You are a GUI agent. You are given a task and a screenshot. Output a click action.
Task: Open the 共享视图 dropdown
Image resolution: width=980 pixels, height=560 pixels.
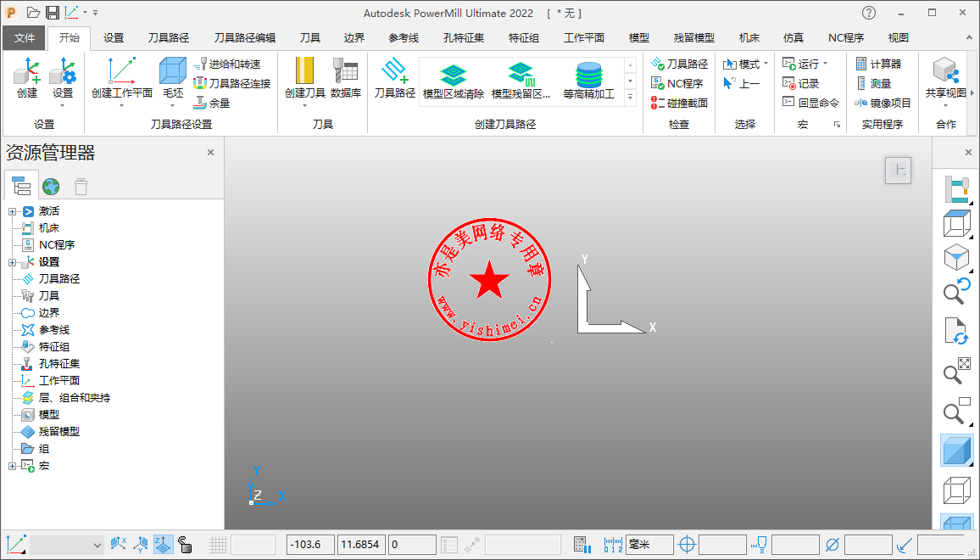[945, 105]
